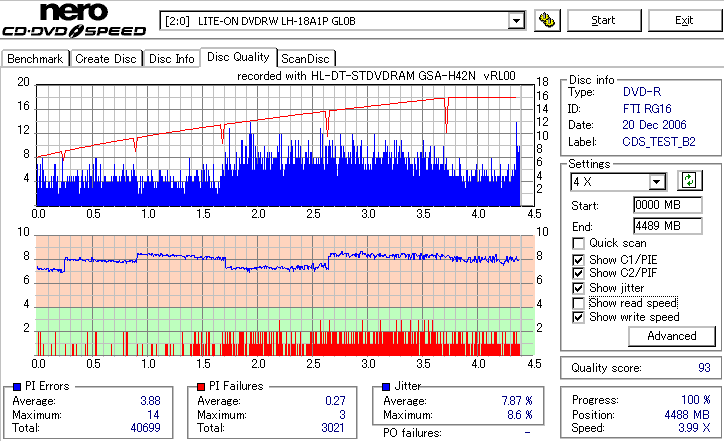Disable Show write speed checkbox

coord(578,317)
